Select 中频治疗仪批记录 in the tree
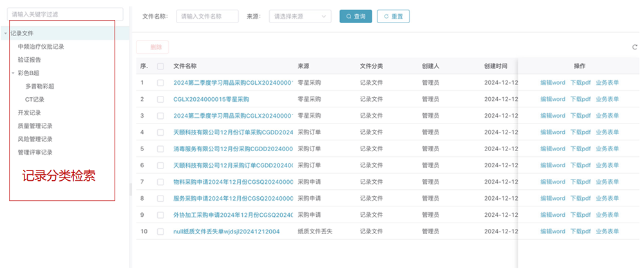 point(41,46)
